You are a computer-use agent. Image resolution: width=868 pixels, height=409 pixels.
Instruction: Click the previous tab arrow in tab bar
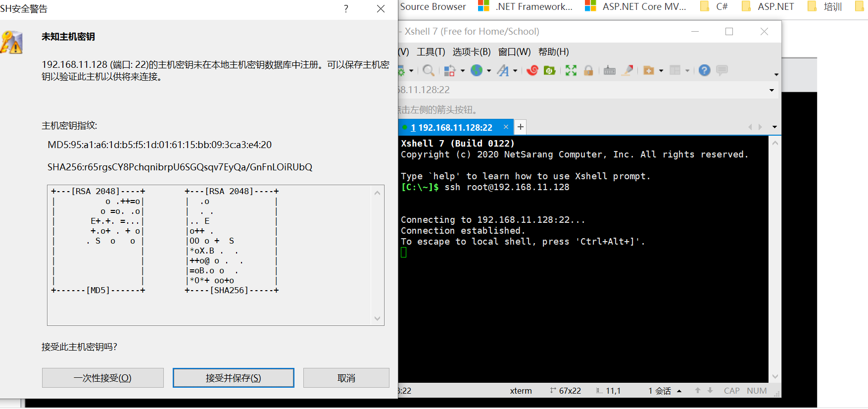pos(750,127)
